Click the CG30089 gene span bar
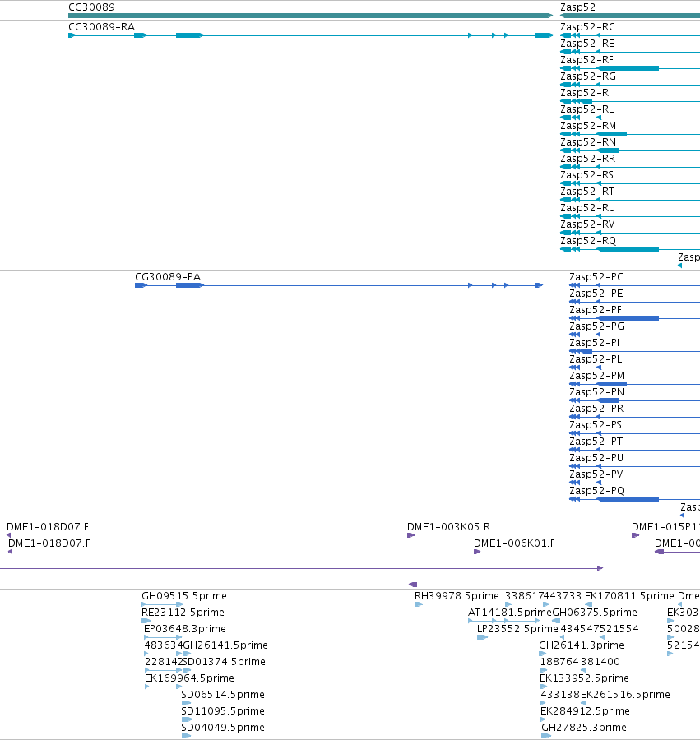This screenshot has height=740, width=700. [x=311, y=16]
